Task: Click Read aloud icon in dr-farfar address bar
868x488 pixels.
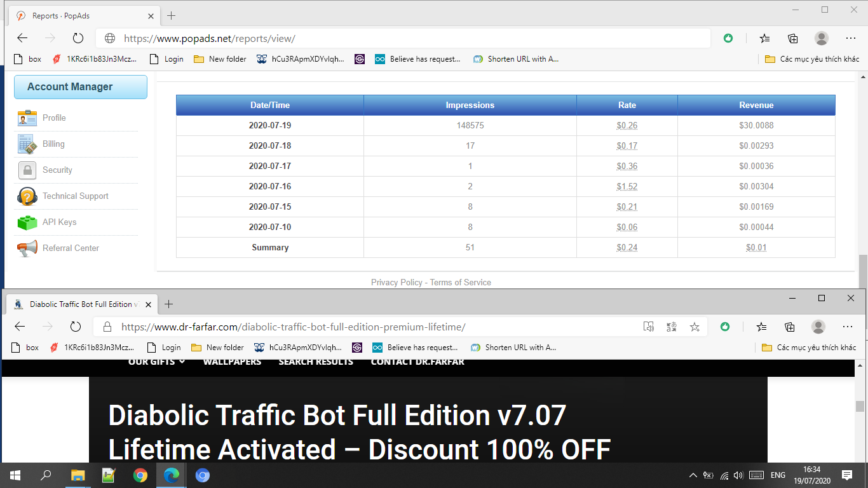Action: click(649, 327)
